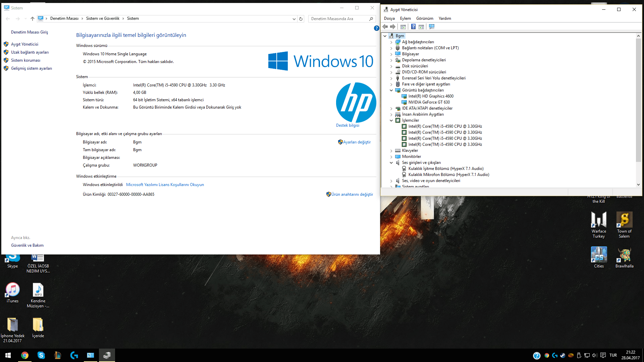
Task: Click the volume icon in system tray
Action: pos(595,355)
